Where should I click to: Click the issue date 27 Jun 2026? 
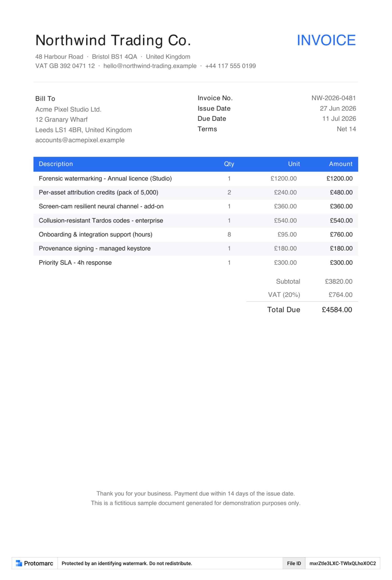(338, 109)
